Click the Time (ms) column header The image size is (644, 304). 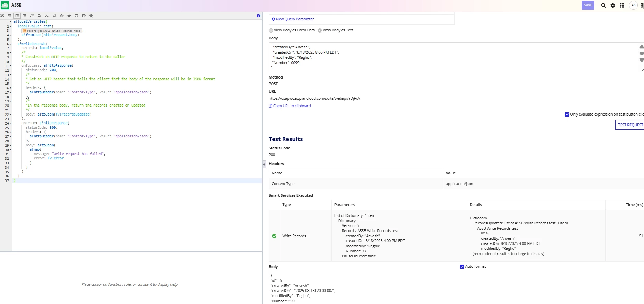click(x=634, y=205)
